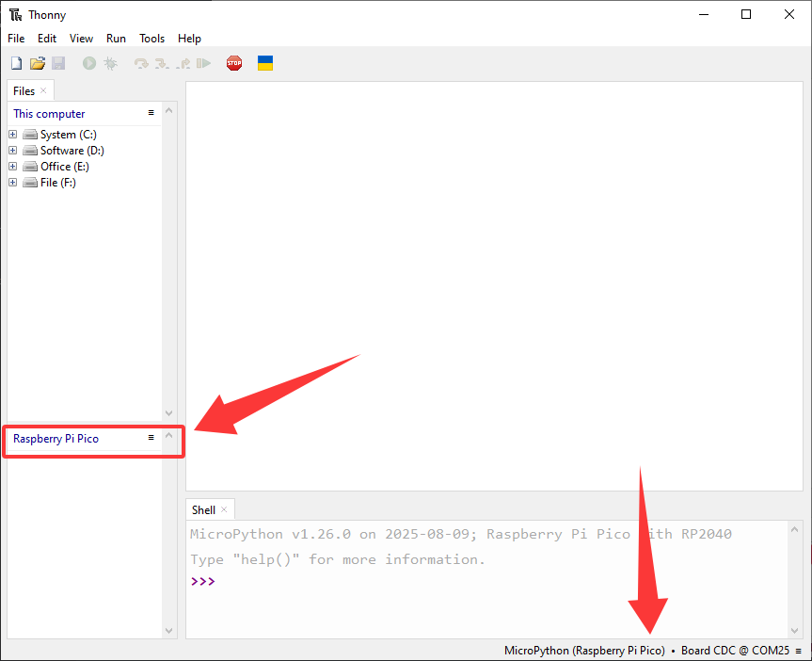Viewport: 812px width, 661px height.
Task: Open the Edit menu
Action: tap(47, 39)
